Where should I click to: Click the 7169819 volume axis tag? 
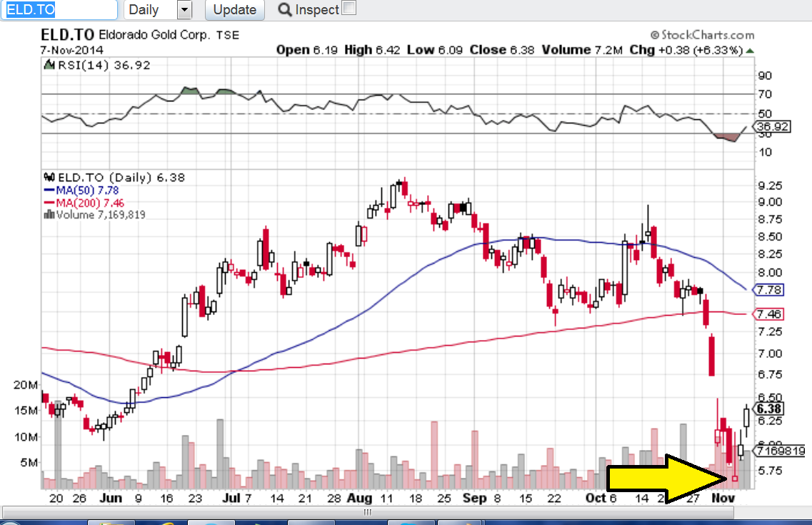(x=781, y=451)
